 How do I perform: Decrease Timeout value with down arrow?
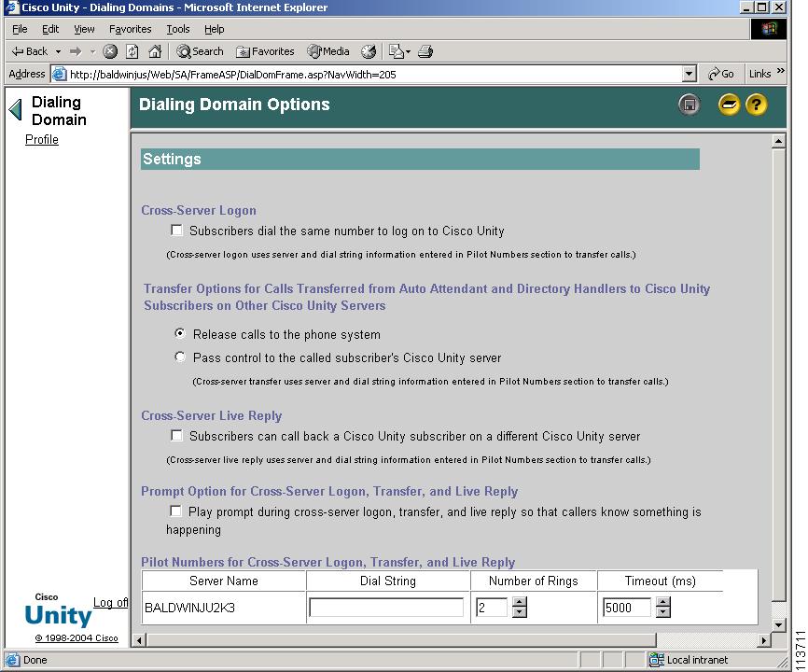(x=663, y=612)
